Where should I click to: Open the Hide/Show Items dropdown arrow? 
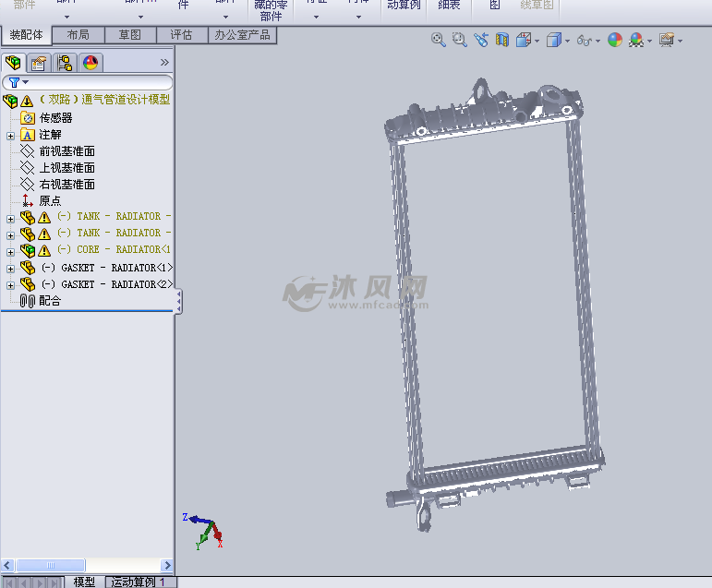[598, 41]
